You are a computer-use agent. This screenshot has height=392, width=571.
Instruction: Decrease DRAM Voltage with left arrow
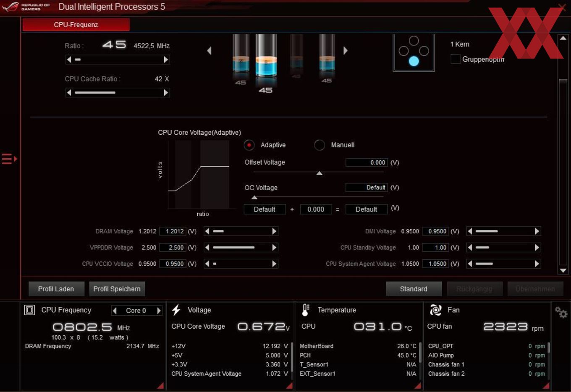pos(207,231)
